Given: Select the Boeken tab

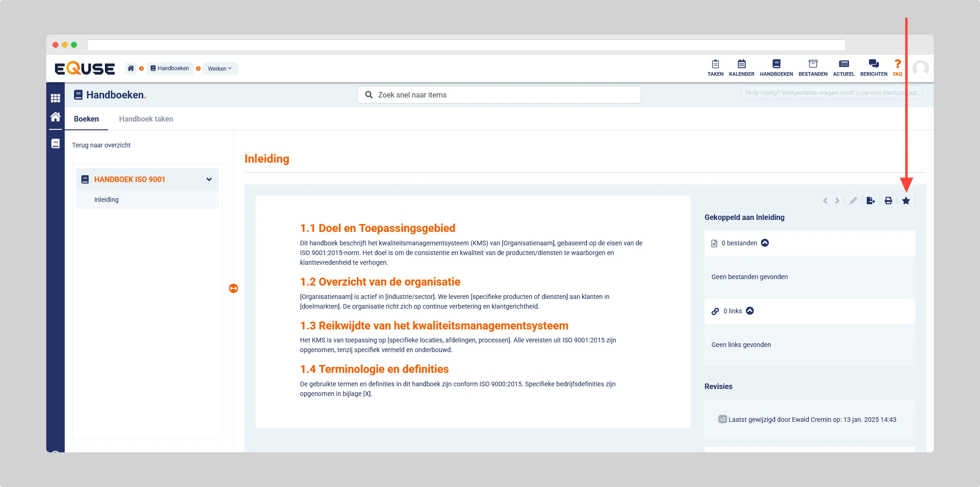Looking at the screenshot, I should [86, 119].
